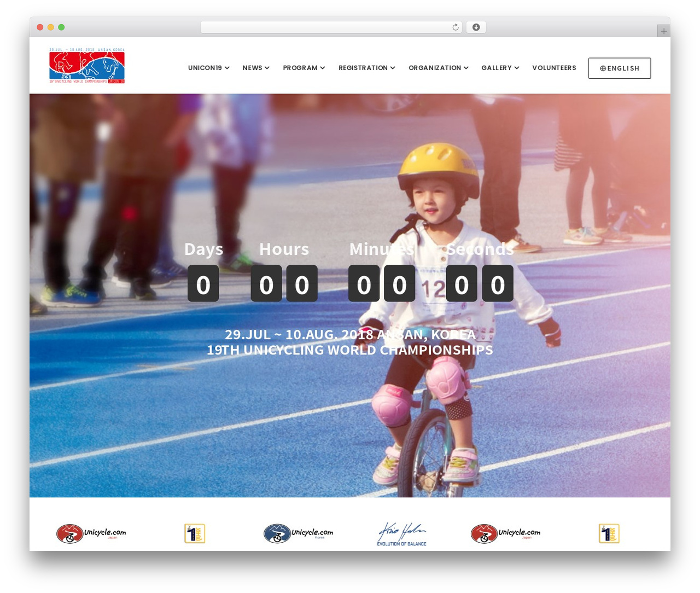The width and height of the screenshot is (700, 593).
Task: Open the VOLUNTEERS menu item
Action: tap(554, 68)
